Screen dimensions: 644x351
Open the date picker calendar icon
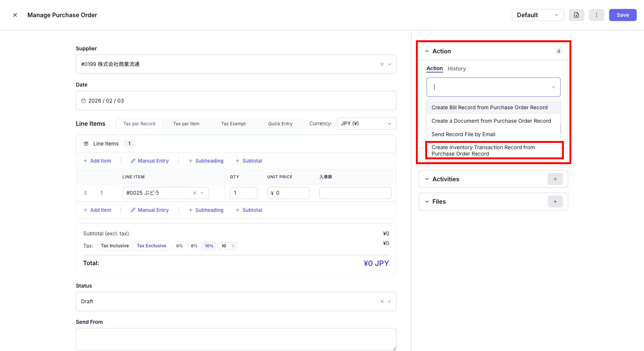(x=83, y=101)
